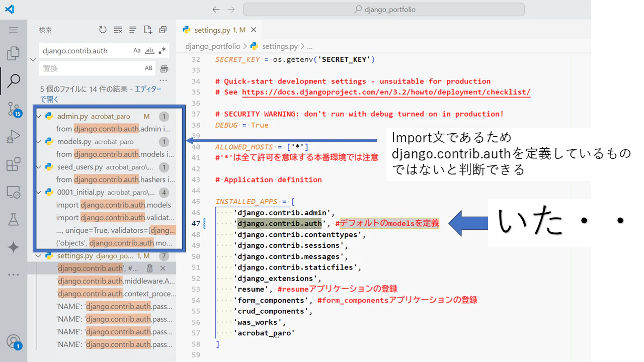Replace the selected settings.py search match

pyautogui.click(x=150, y=268)
